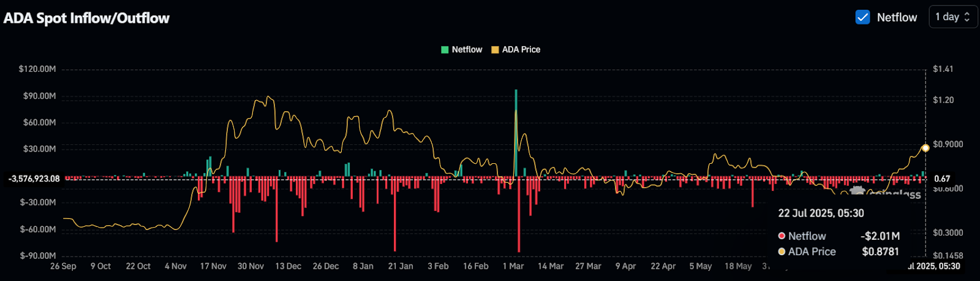980x281 pixels.
Task: Click the 0.67 price crosshair label
Action: click(x=942, y=179)
